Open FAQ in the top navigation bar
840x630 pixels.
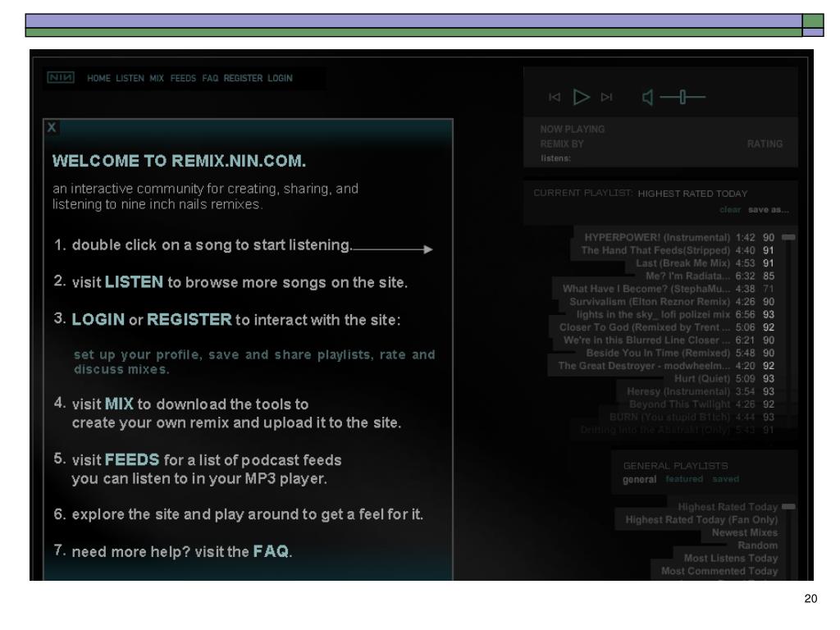pyautogui.click(x=210, y=78)
